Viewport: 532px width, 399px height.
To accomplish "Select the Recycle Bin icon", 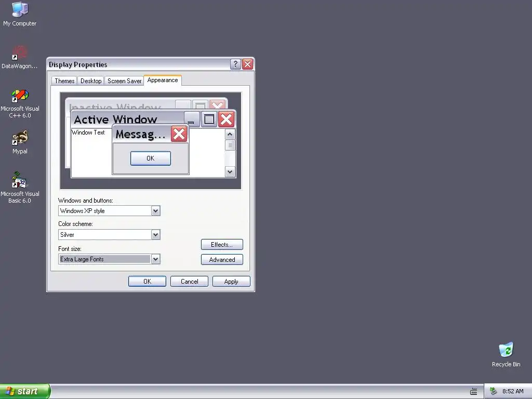I will (506, 354).
